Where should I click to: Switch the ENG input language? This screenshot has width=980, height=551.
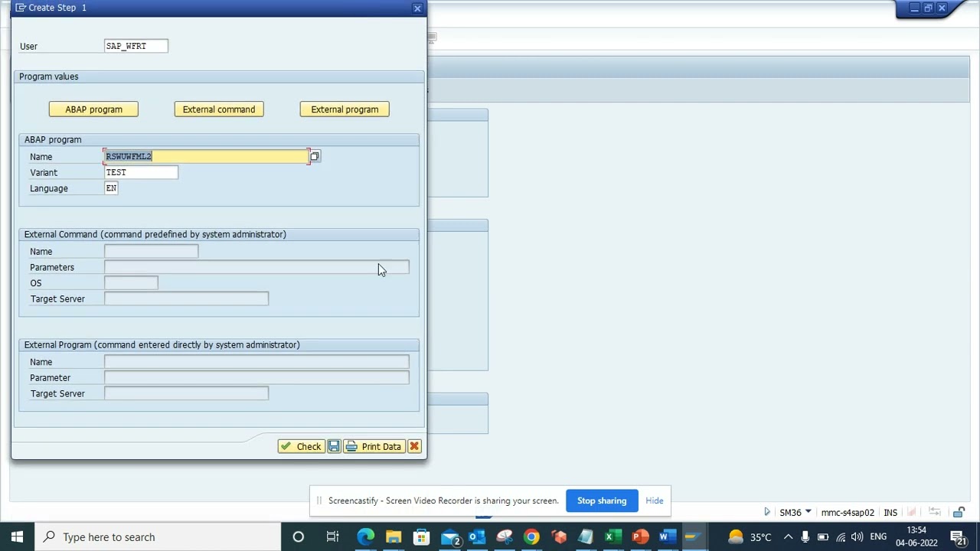(x=878, y=537)
